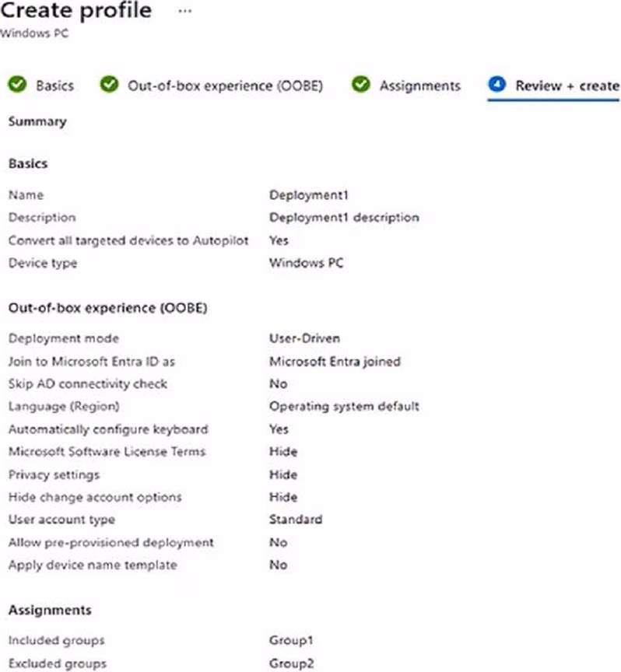Open the Assignments wizard step
Viewport: 621px width, 672px height.
pyautogui.click(x=419, y=86)
